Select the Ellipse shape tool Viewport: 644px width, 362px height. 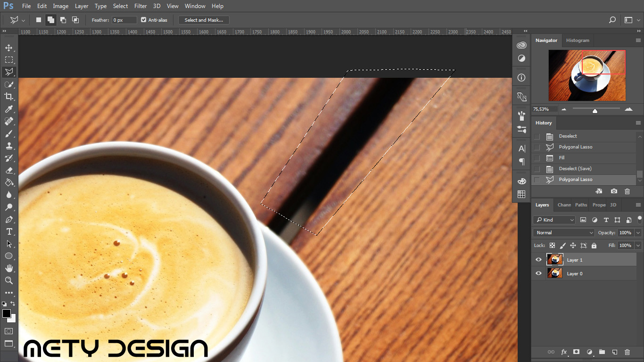tap(9, 256)
